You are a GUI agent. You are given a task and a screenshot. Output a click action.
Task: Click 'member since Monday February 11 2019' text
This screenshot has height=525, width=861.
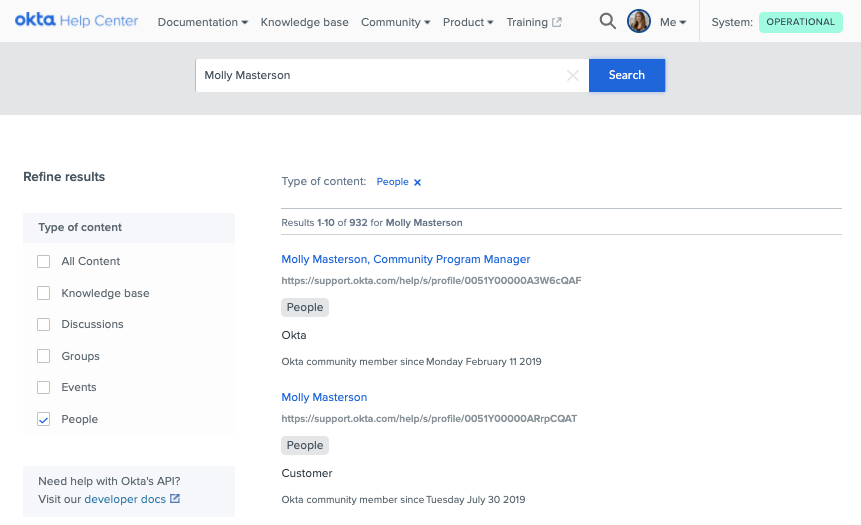coord(451,361)
